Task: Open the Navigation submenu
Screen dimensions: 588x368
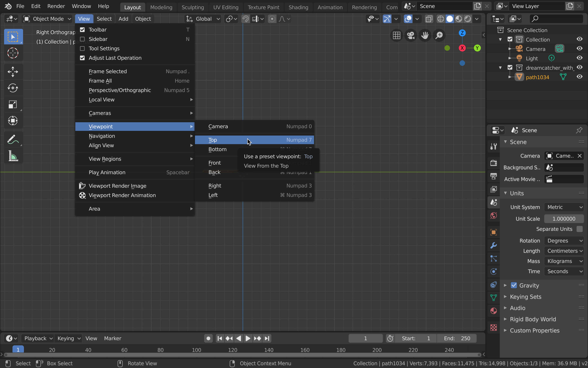Action: 135,136
